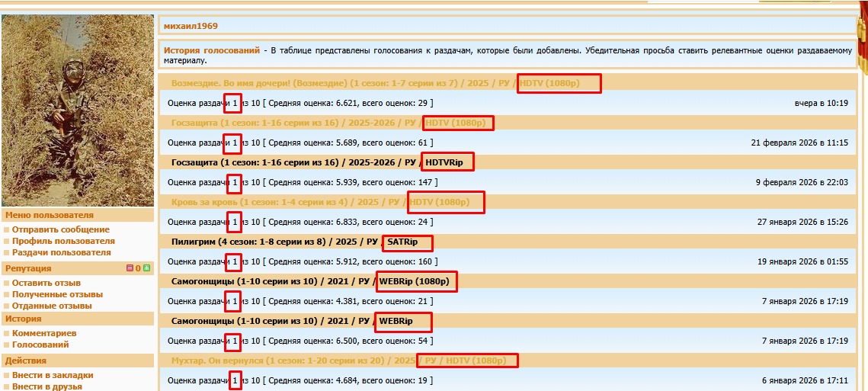Open 'Профиль пользователя' in user menu
Viewport: 868px width, 391px height.
coord(63,241)
